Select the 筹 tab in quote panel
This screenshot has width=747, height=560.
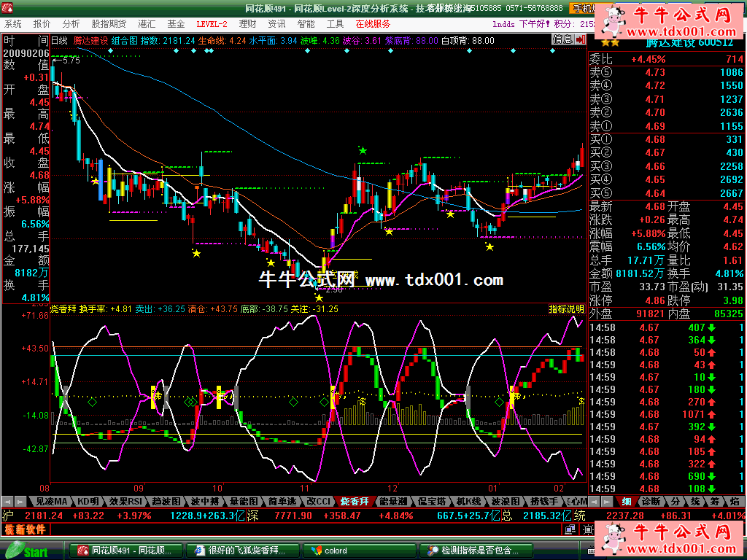pyautogui.click(x=716, y=502)
